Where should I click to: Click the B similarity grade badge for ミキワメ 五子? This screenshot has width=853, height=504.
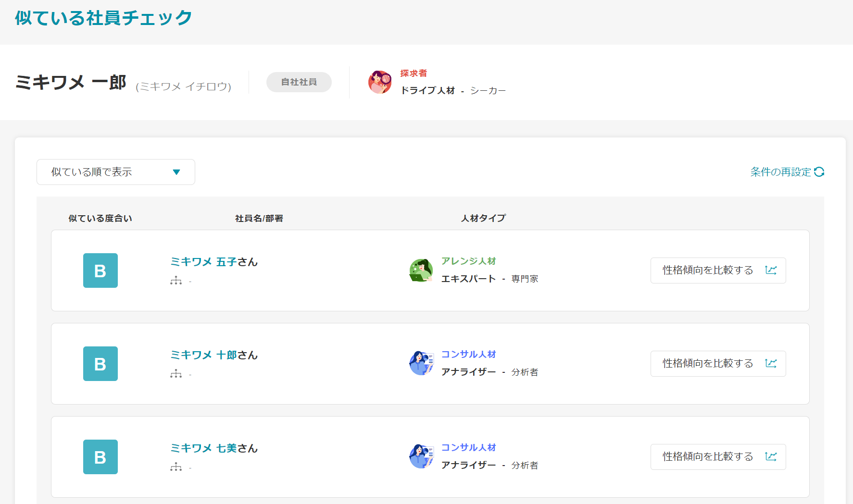click(x=100, y=270)
